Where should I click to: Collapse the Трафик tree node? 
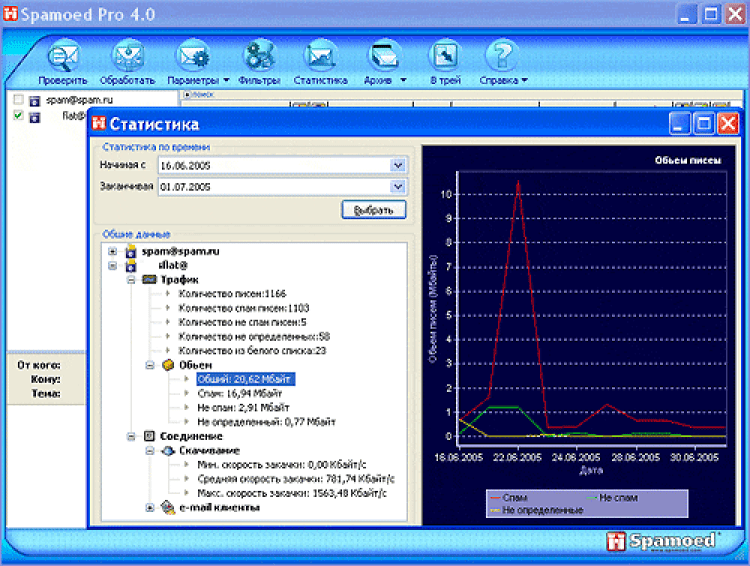tap(132, 281)
